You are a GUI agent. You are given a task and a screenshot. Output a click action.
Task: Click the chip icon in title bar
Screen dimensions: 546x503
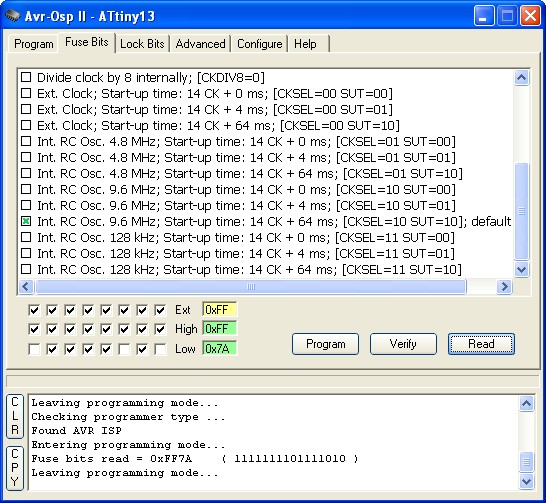pos(13,16)
